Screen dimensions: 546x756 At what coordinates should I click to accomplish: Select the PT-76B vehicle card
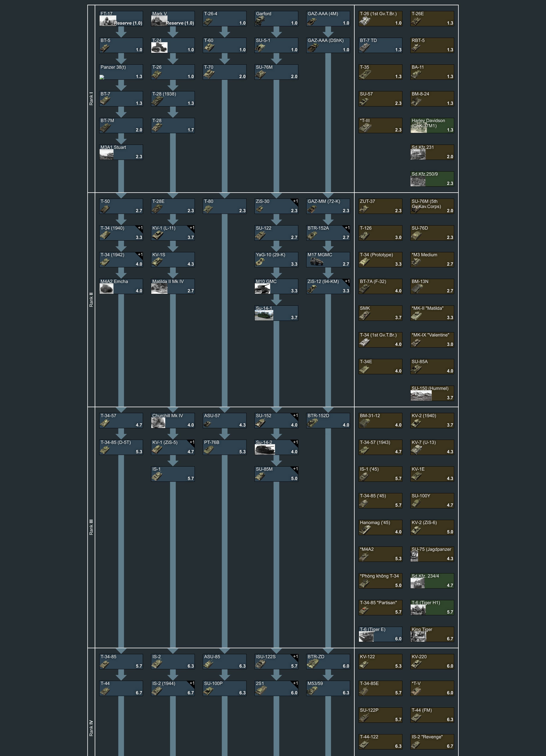point(224,447)
